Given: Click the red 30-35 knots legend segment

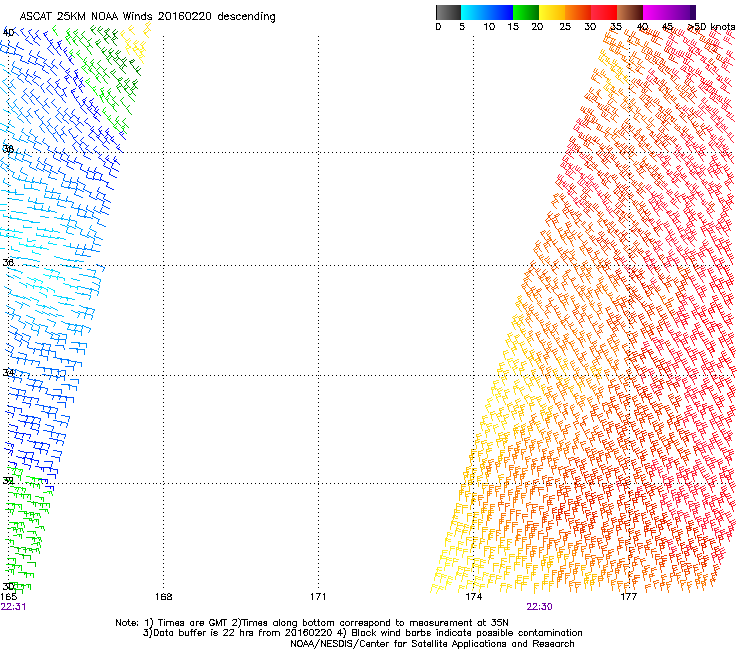Looking at the screenshot, I should coord(604,12).
